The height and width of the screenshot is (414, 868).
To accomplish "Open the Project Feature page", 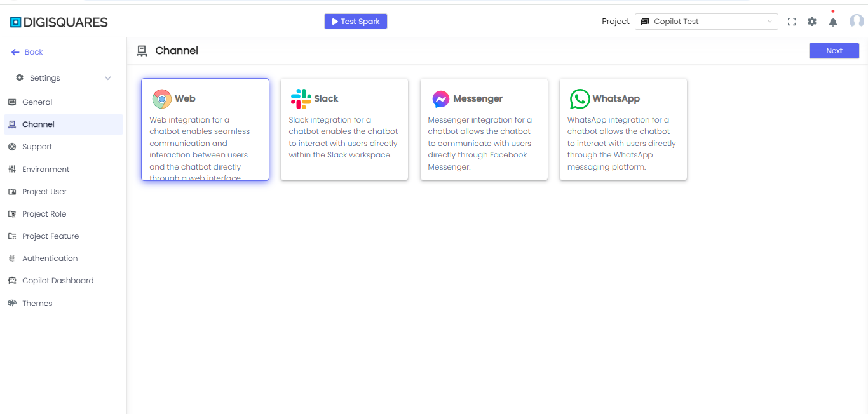I will click(64, 236).
